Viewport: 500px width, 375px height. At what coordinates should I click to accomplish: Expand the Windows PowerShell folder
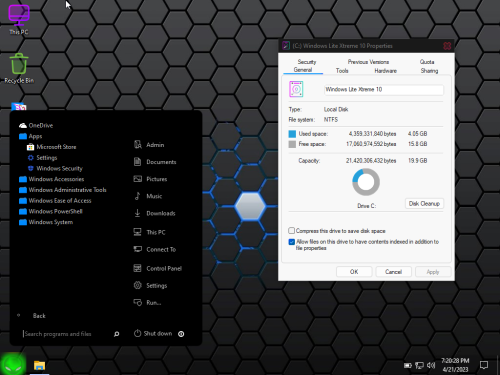tap(51, 211)
